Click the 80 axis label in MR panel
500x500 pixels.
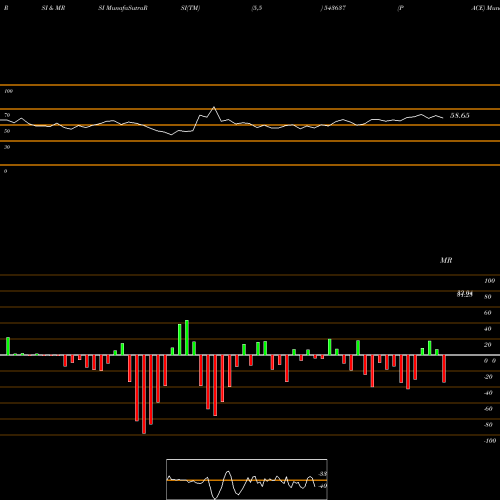tap(488, 297)
